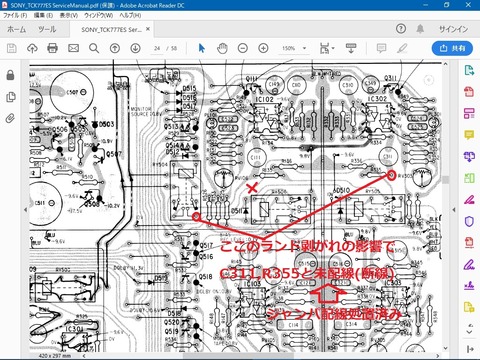Click the scrolling mode toolbar icon
Image resolution: width=480 pixels, height=360 pixels.
[351, 49]
